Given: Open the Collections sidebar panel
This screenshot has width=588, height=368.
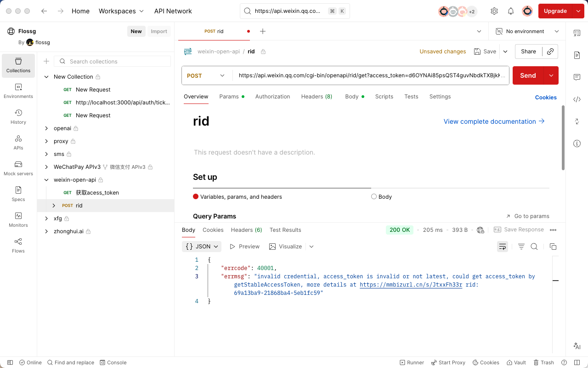Looking at the screenshot, I should pos(18,65).
